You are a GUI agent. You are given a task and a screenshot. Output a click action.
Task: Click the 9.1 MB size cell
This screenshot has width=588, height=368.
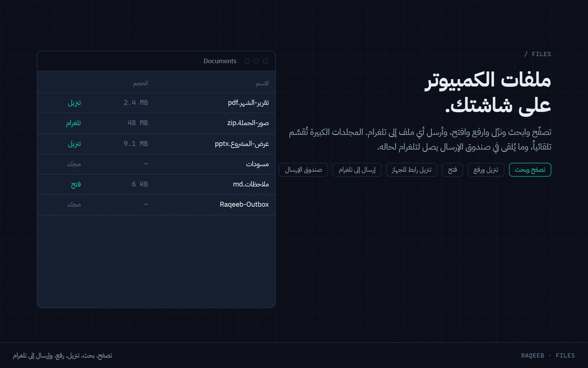(136, 144)
